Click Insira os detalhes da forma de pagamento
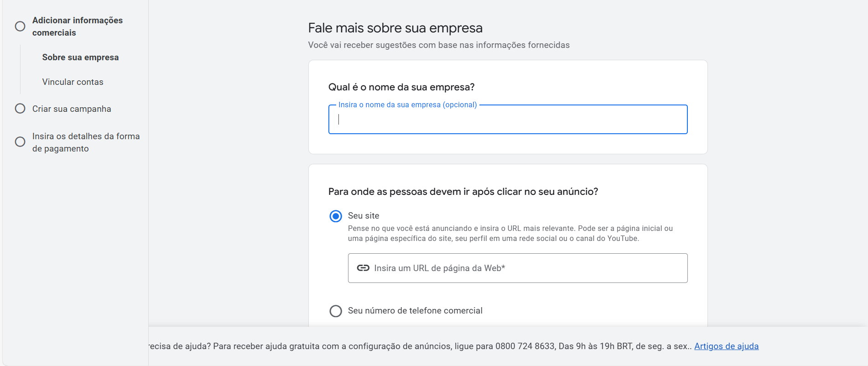 tap(86, 142)
